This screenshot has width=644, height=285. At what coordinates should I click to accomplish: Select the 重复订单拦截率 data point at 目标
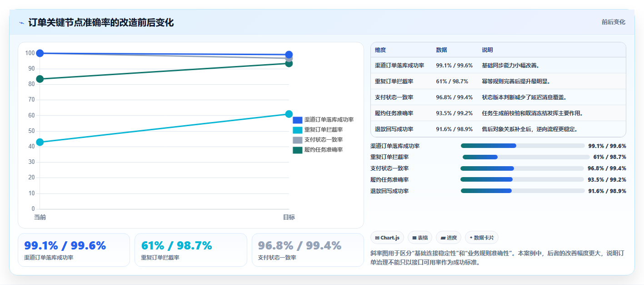tap(289, 114)
